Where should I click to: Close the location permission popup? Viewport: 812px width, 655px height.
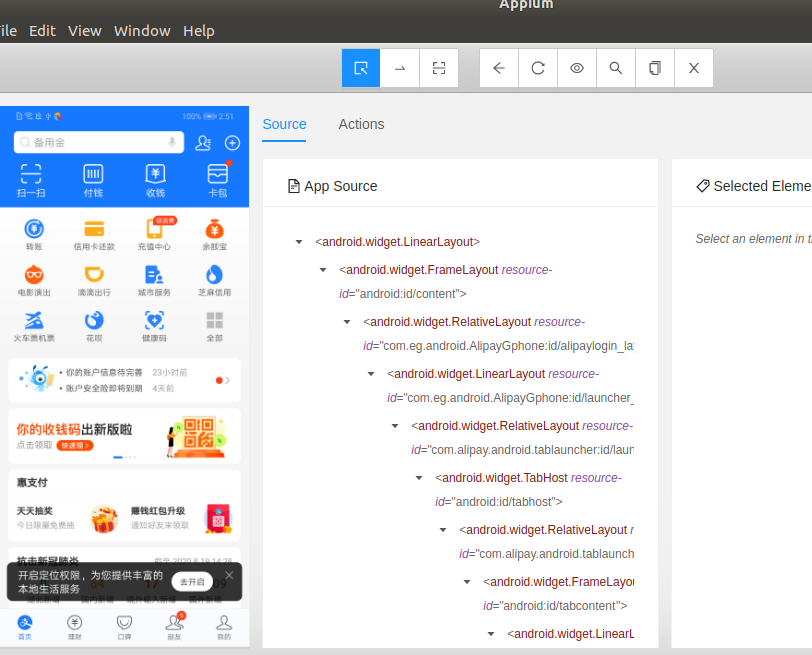click(x=229, y=575)
